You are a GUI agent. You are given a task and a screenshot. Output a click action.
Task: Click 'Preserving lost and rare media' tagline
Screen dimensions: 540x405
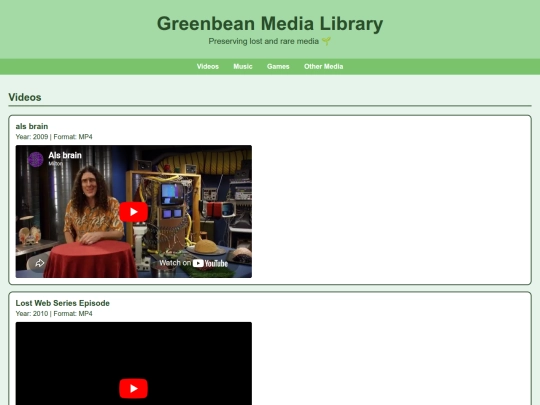click(x=263, y=41)
